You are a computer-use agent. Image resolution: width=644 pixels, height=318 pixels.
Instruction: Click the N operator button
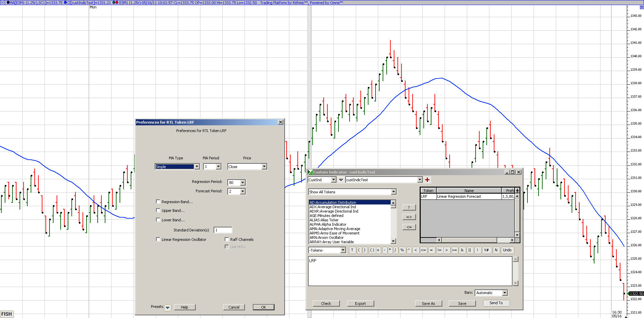point(496,250)
